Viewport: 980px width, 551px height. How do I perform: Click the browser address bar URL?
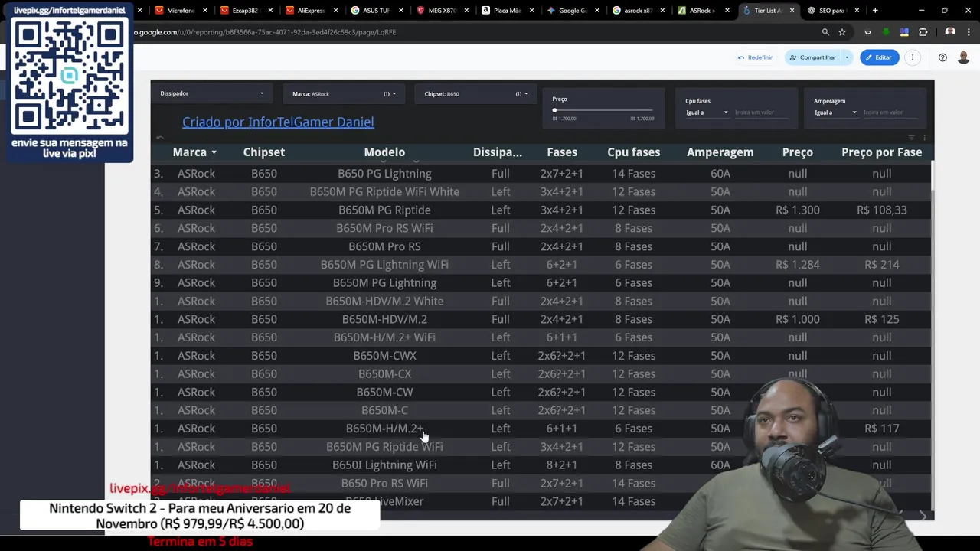(265, 32)
